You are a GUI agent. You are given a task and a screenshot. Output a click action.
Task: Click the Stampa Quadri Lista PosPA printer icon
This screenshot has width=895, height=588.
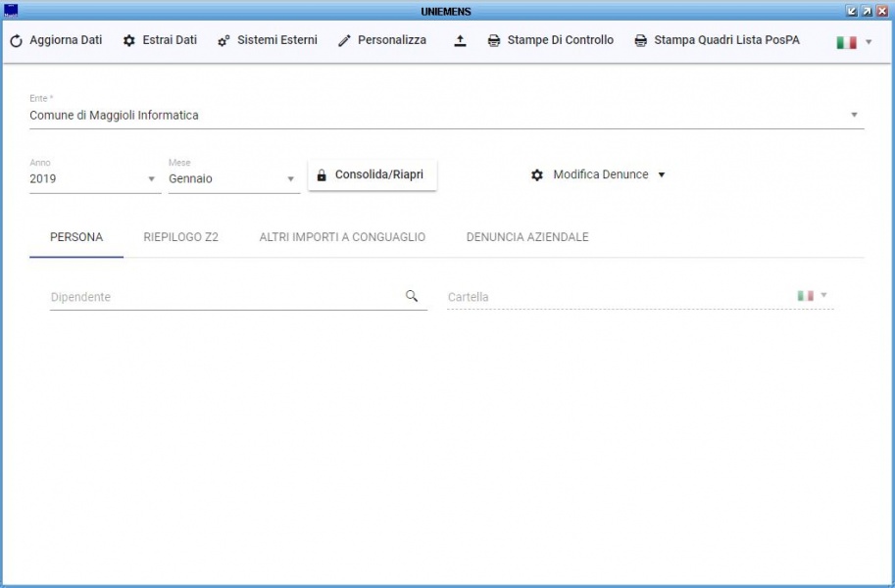[641, 41]
